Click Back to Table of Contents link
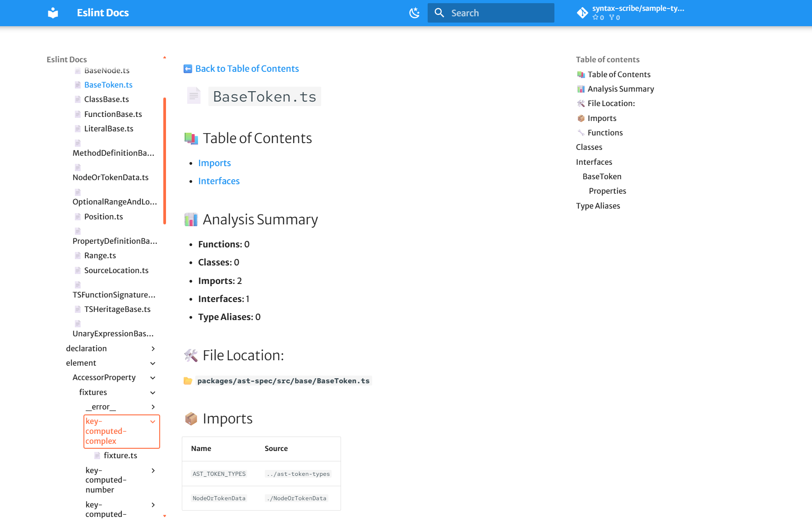Viewport: 812px width, 530px height. pyautogui.click(x=247, y=69)
